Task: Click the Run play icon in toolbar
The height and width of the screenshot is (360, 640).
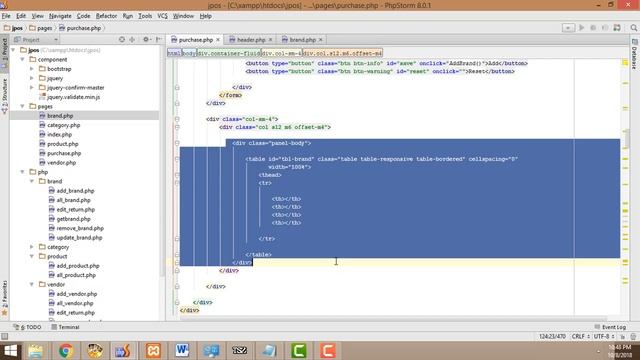Action: (x=582, y=28)
